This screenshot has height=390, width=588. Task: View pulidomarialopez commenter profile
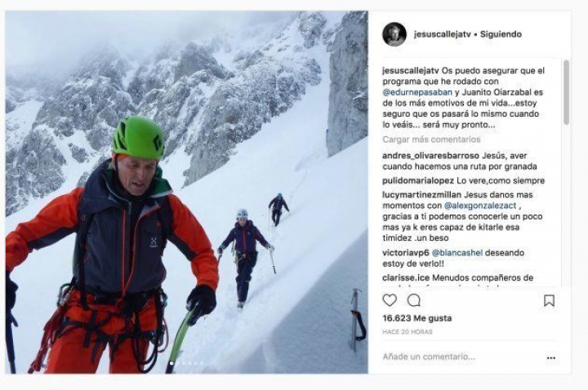(418, 180)
